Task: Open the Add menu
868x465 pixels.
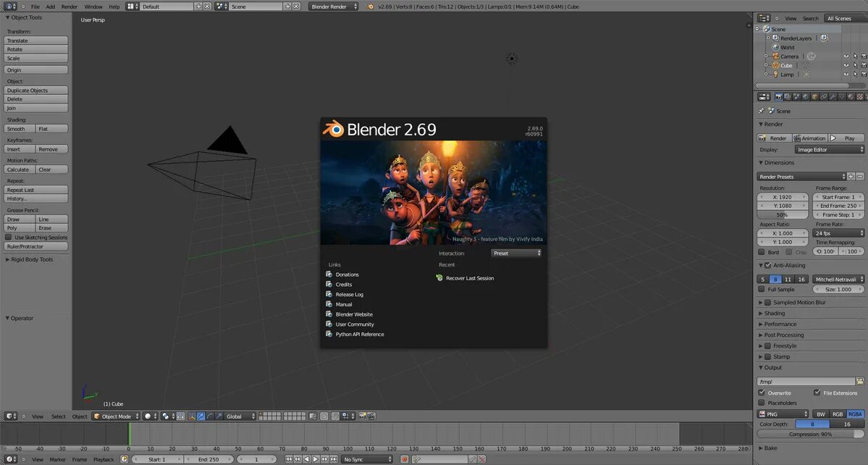Action: pos(51,7)
